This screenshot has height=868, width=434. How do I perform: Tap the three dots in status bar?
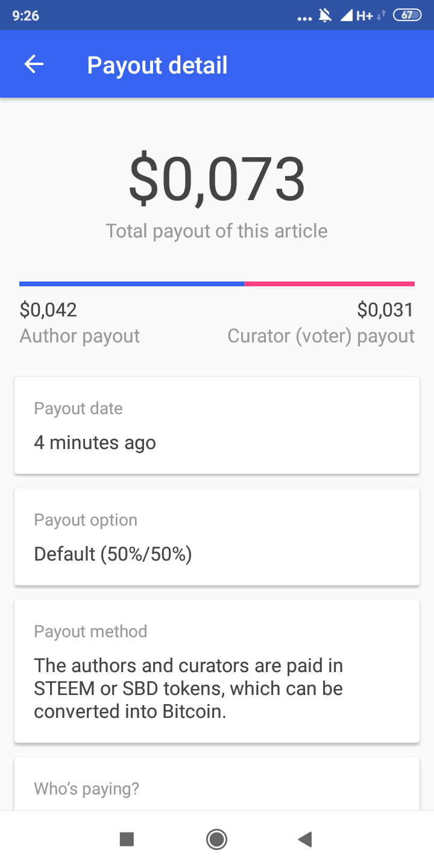[305, 18]
